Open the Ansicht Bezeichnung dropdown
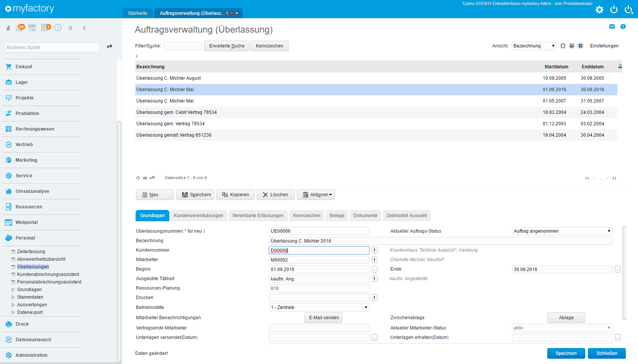 click(x=534, y=46)
